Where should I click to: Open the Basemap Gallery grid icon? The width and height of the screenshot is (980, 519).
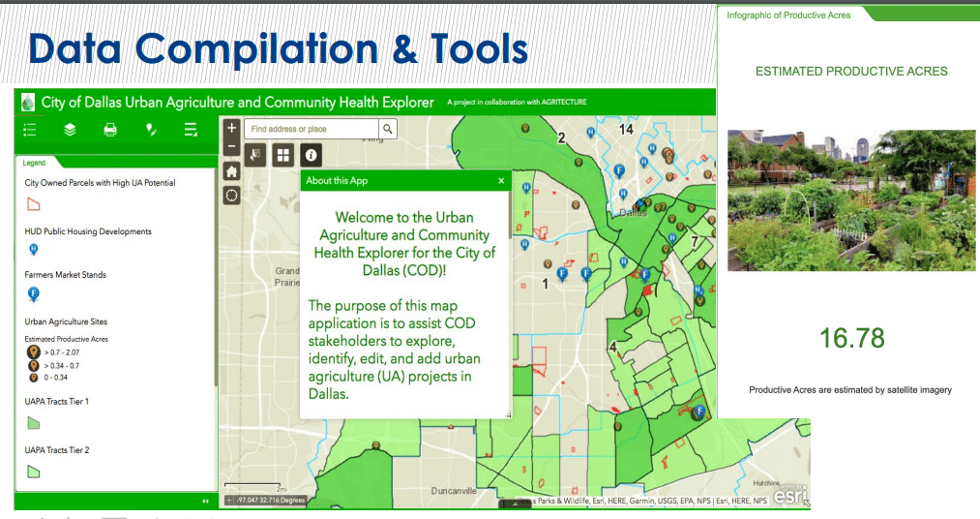coord(283,154)
